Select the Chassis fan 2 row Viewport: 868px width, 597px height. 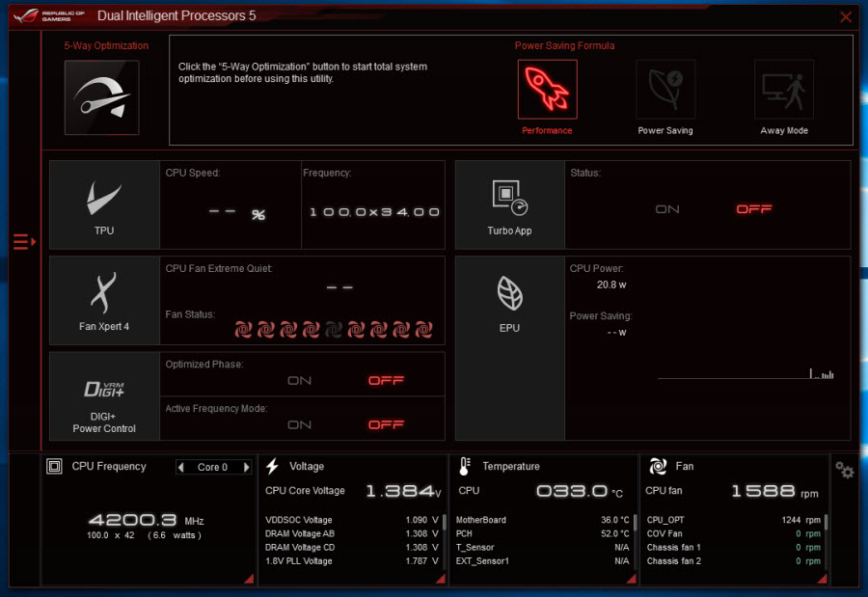[x=734, y=561]
